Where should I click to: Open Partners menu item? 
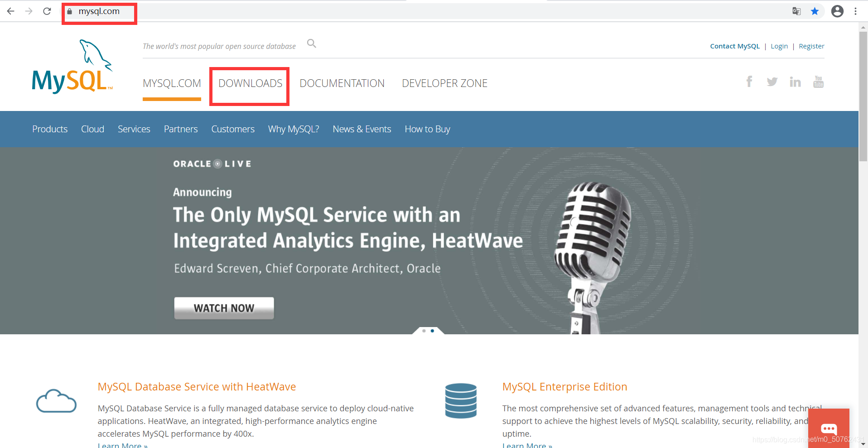pos(181,129)
